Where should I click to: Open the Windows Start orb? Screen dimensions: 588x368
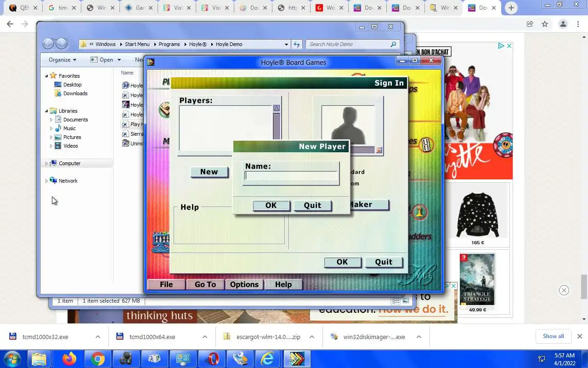tap(12, 359)
